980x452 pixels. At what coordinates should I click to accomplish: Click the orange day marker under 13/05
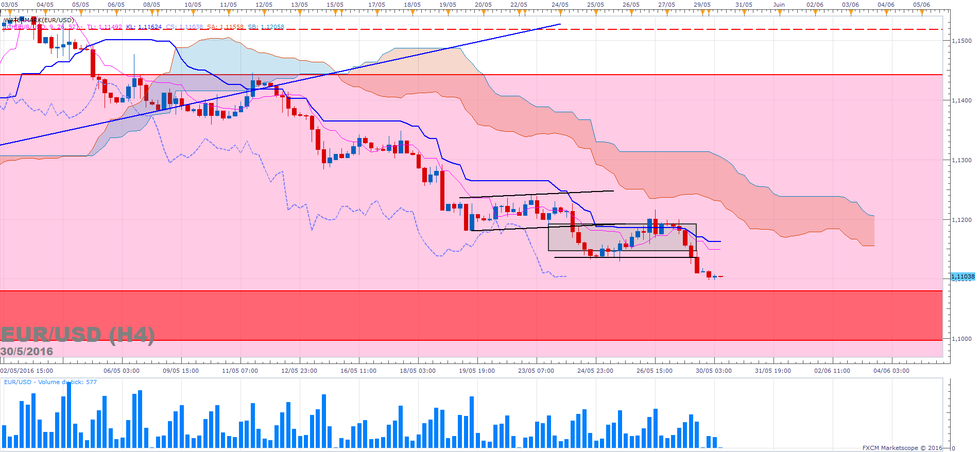pyautogui.click(x=300, y=12)
